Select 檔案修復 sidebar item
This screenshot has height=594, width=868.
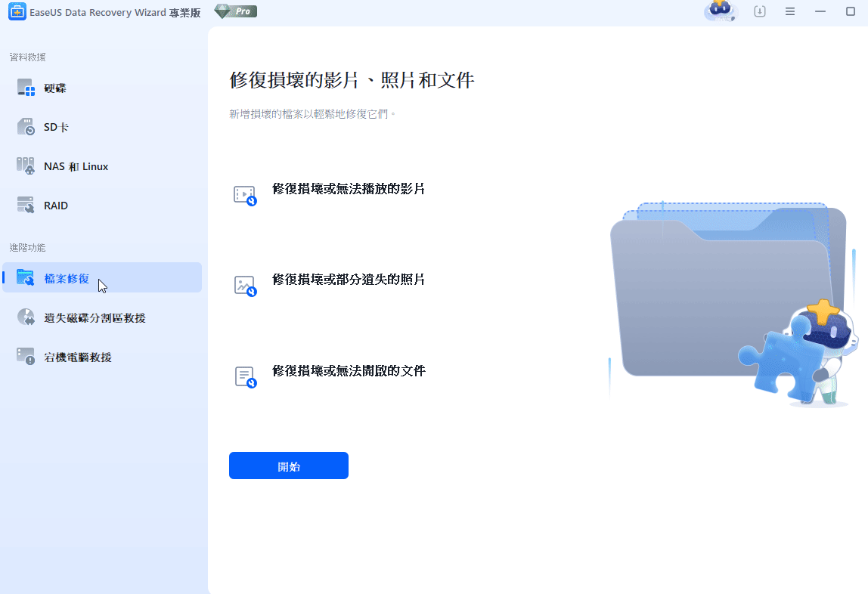coord(102,277)
